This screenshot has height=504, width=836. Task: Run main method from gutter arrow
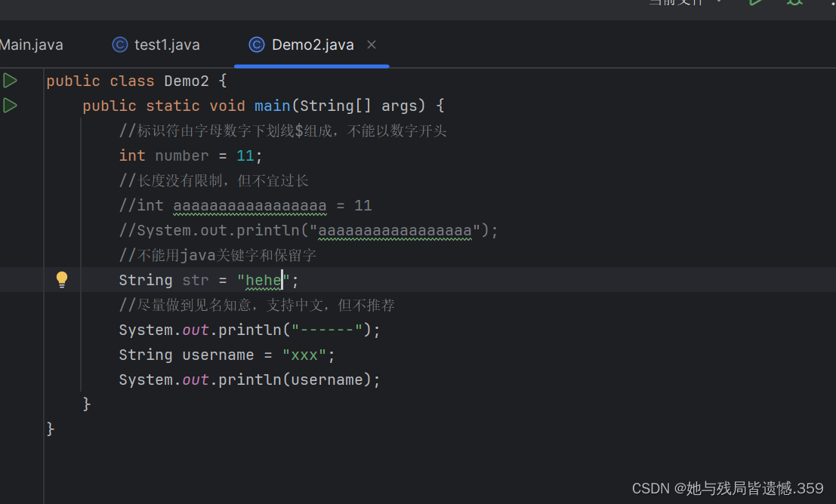[10, 106]
